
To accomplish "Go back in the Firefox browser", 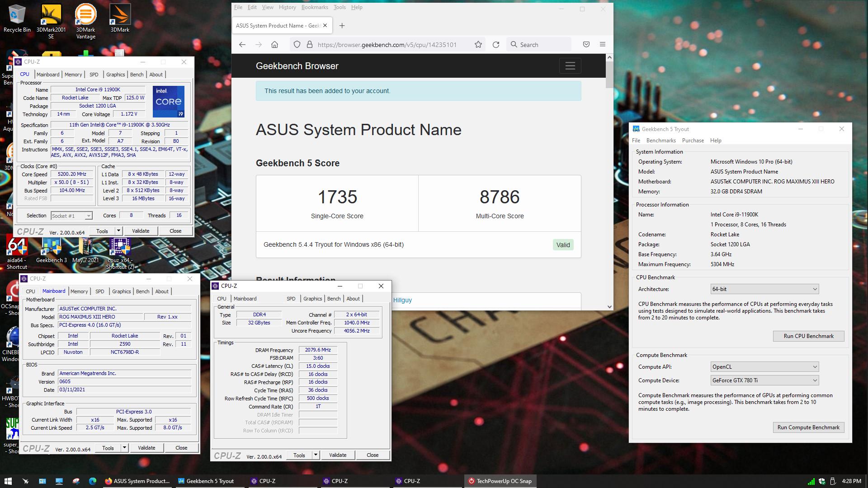I will click(242, 44).
